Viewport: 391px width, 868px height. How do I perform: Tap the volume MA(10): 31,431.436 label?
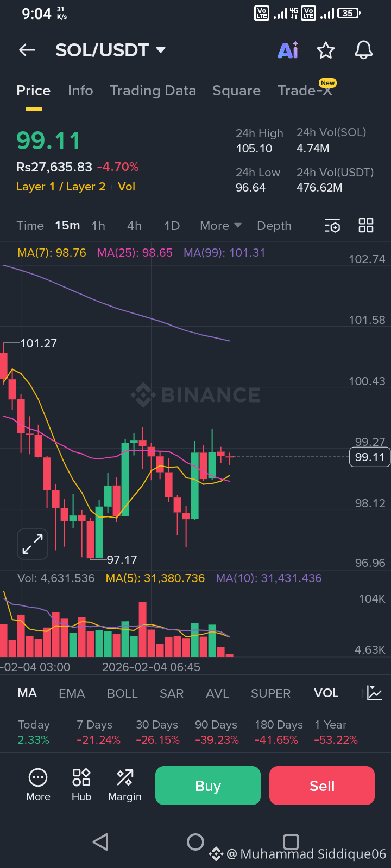(269, 578)
